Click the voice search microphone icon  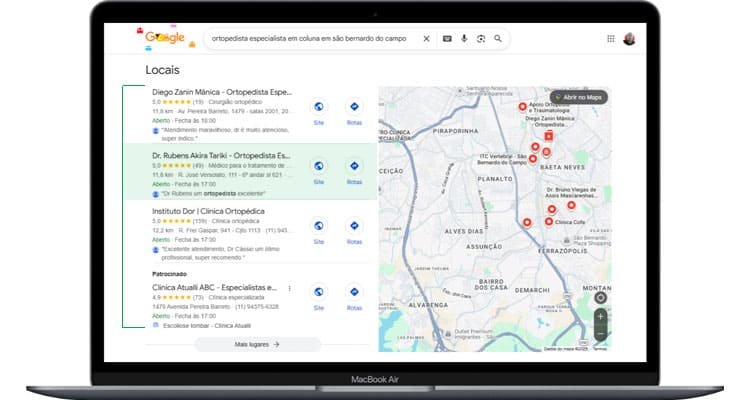(464, 39)
